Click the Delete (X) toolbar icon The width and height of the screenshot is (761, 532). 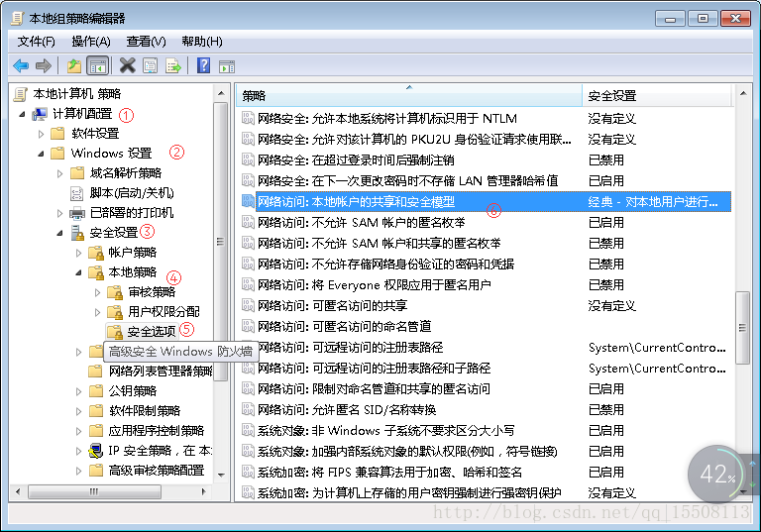(127, 65)
